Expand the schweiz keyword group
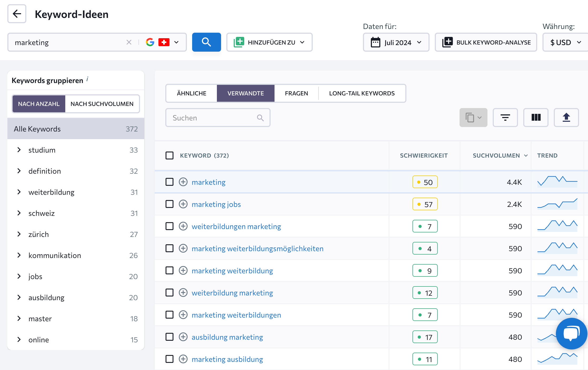The height and width of the screenshot is (370, 588). [19, 213]
